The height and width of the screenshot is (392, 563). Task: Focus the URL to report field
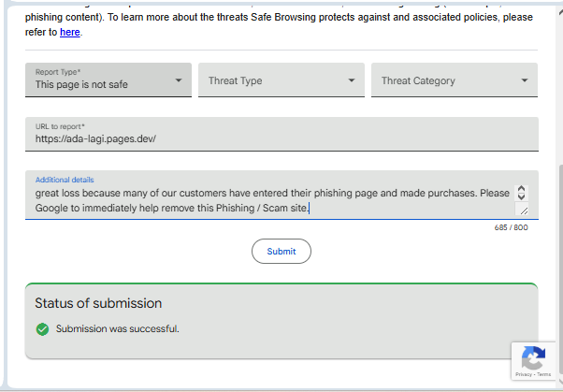281,138
